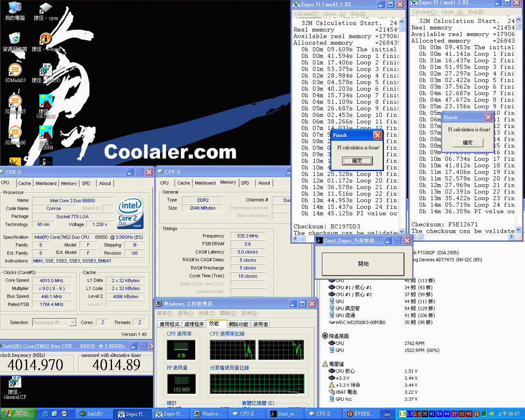Open the Selection Processor #1 dropdown
525x420 pixels.
point(73,322)
